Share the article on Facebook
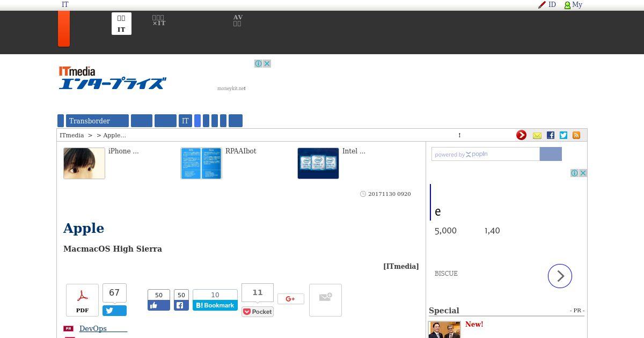644x338 pixels. (x=181, y=305)
